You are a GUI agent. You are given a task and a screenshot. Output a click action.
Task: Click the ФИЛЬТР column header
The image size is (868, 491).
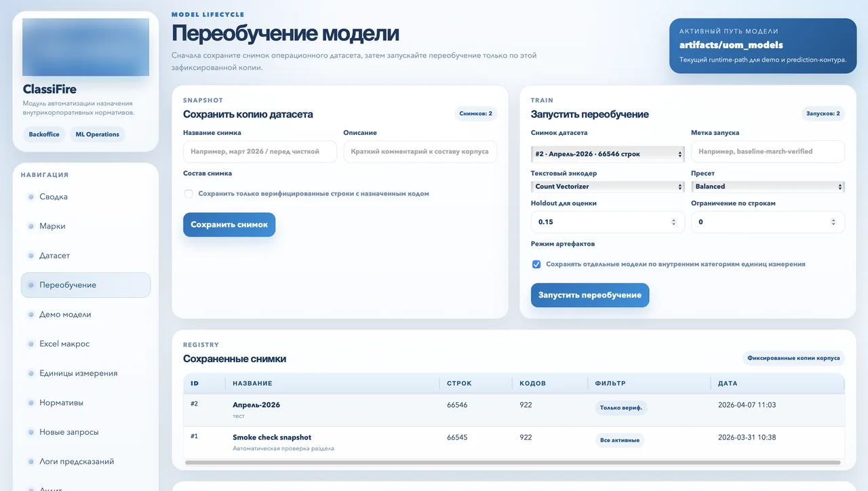click(x=610, y=383)
